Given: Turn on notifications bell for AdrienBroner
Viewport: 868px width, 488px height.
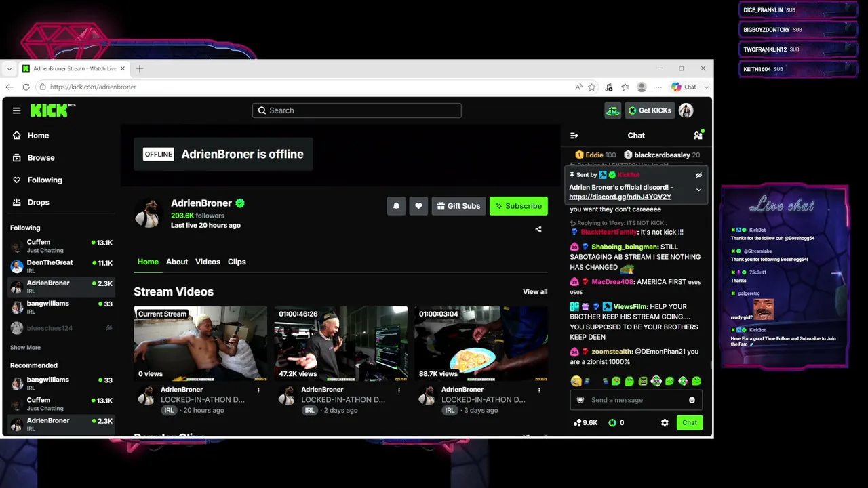Looking at the screenshot, I should (x=397, y=206).
